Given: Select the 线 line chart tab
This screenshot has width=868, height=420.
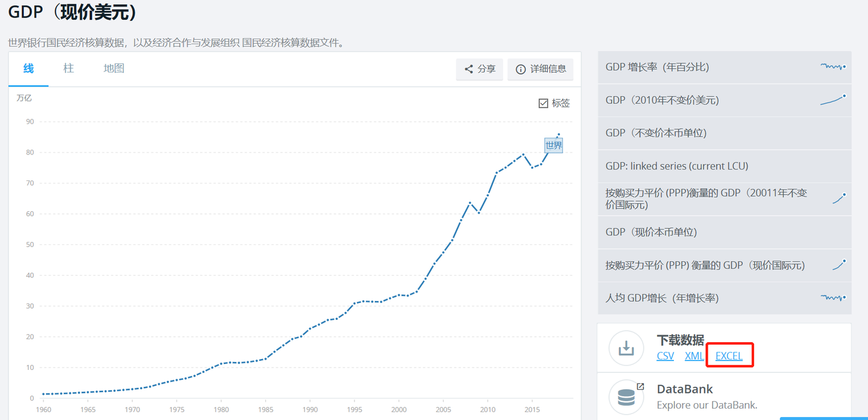Looking at the screenshot, I should 28,68.
